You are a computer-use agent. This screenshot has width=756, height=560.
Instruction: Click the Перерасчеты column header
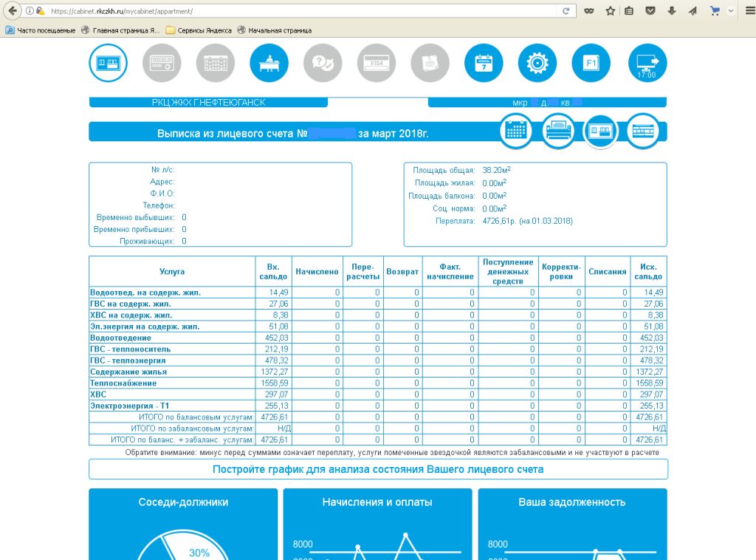362,272
